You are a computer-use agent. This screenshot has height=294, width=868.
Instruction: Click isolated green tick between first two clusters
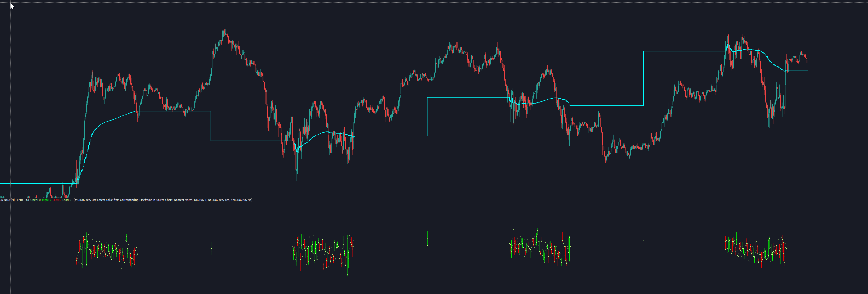pyautogui.click(x=211, y=248)
